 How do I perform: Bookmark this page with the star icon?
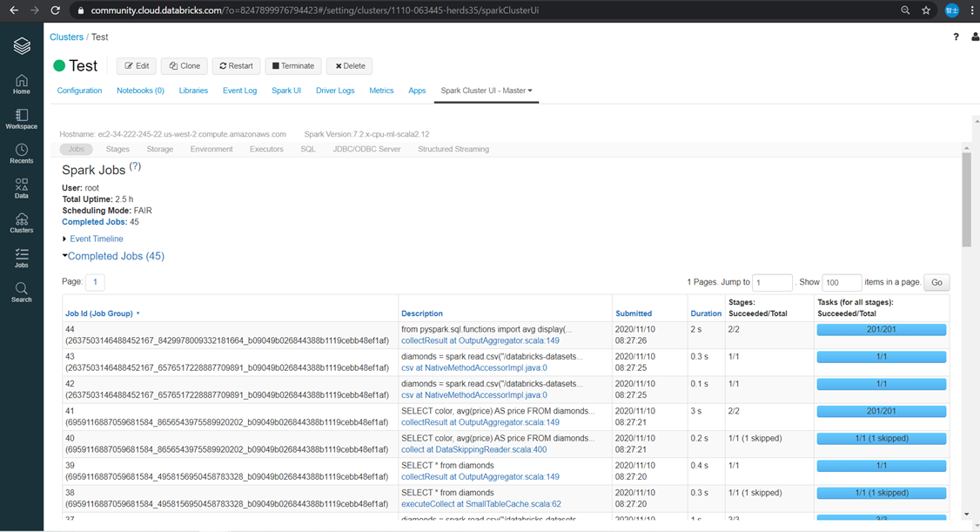(926, 10)
